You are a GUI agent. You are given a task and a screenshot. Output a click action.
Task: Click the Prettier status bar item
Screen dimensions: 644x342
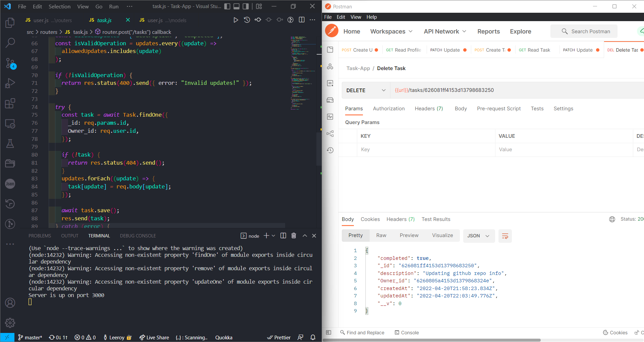click(x=279, y=338)
